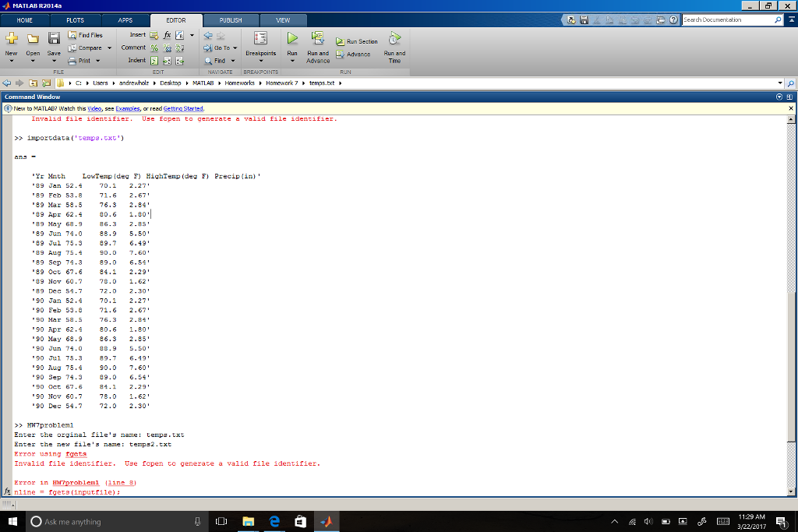Click the up one folder icon

coord(33,83)
